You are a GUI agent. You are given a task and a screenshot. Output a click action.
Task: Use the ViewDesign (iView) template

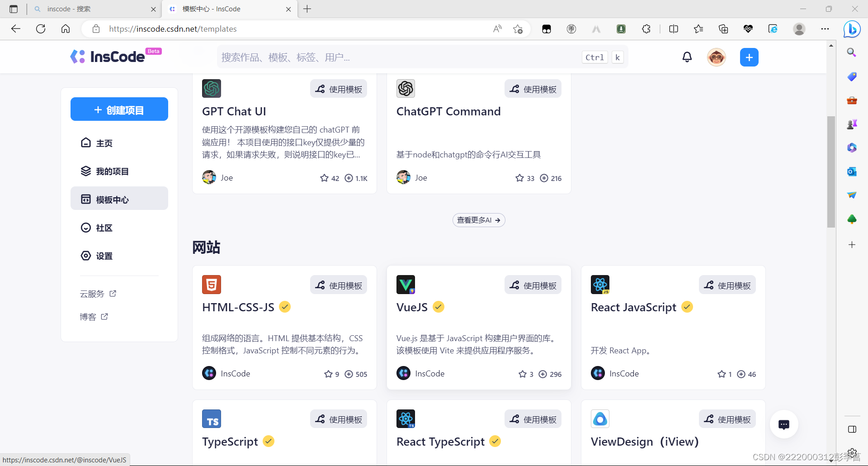point(727,419)
